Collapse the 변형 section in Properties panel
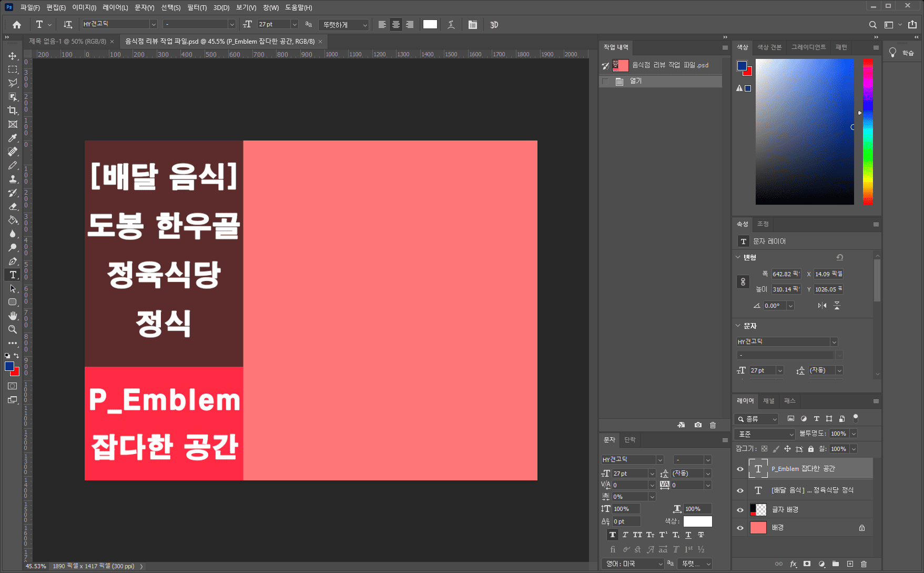The height and width of the screenshot is (573, 924). pyautogui.click(x=738, y=257)
